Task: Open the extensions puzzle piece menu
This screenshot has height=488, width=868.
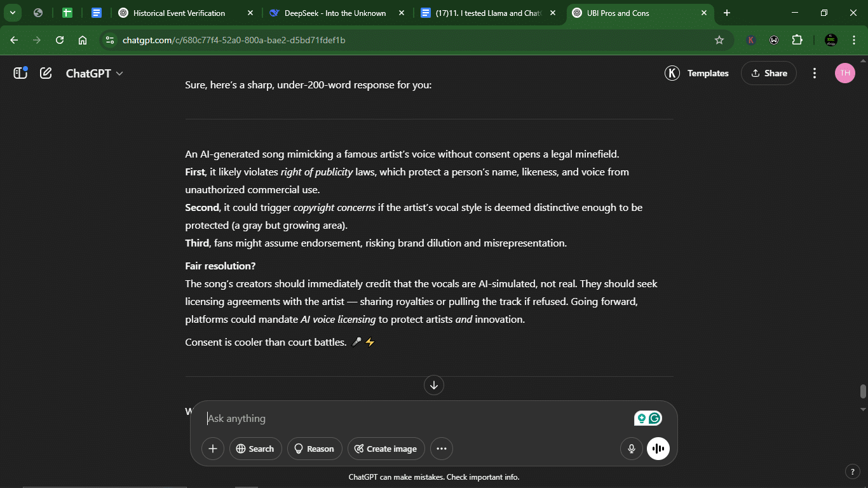Action: pos(797,40)
